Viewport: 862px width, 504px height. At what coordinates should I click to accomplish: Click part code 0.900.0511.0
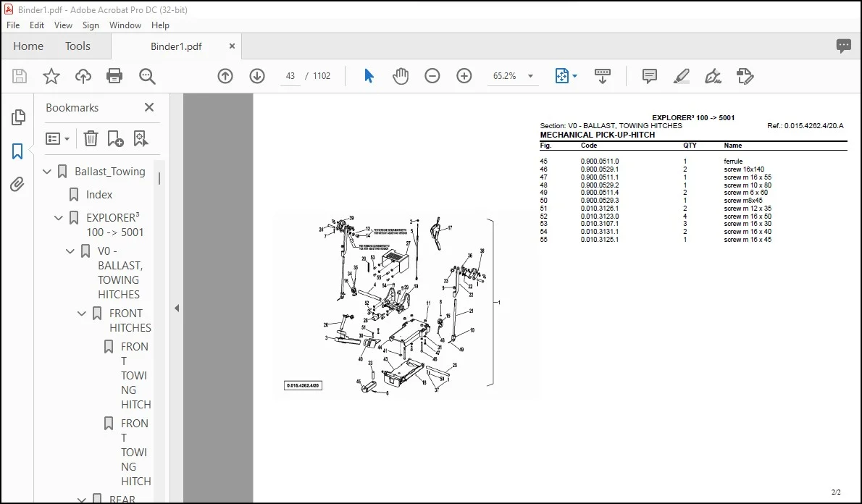click(599, 161)
